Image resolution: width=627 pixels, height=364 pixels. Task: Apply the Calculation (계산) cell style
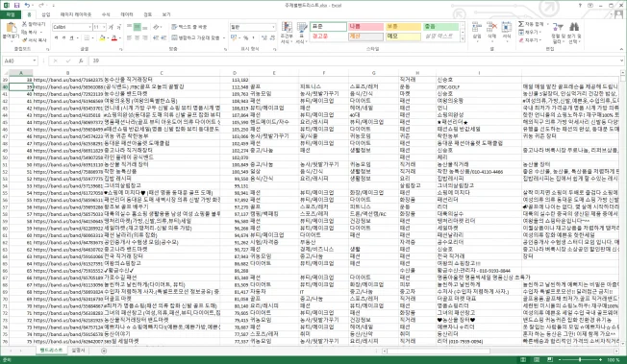pos(365,36)
